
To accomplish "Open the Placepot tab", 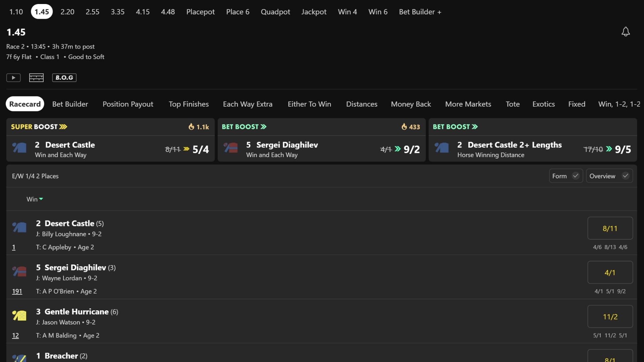I will pyautogui.click(x=201, y=12).
